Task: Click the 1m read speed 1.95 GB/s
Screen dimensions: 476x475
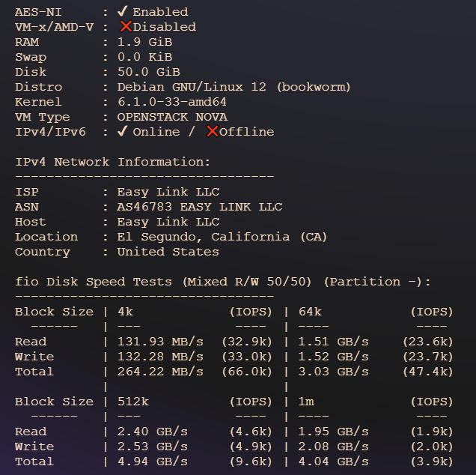Action: 333,432
